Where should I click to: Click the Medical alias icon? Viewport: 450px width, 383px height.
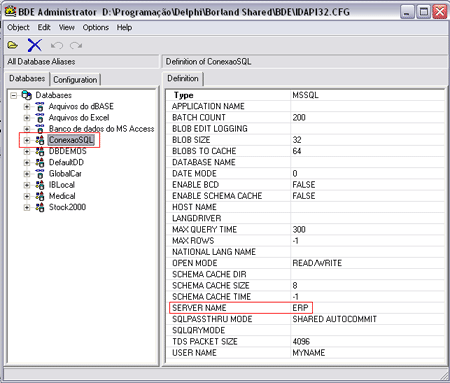[x=40, y=196]
